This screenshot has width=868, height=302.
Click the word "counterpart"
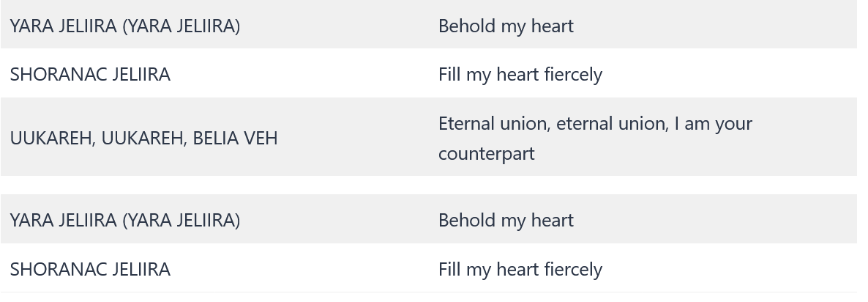[x=487, y=153]
